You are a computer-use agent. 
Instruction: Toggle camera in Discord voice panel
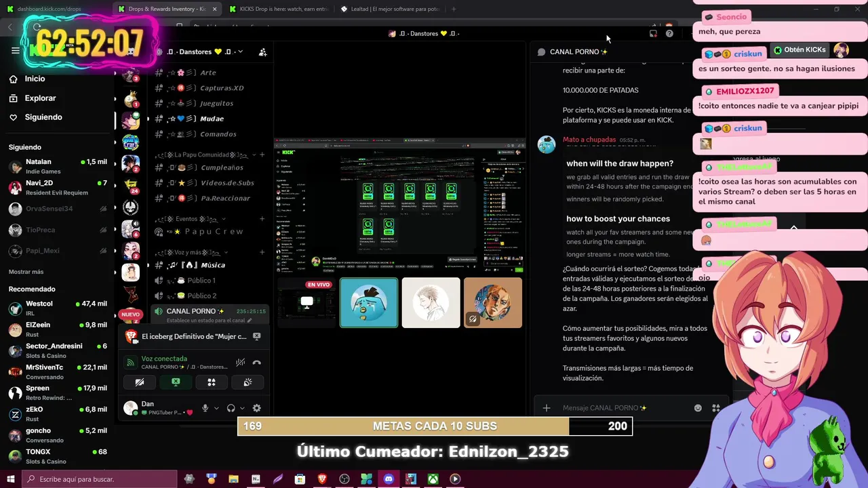(x=140, y=382)
